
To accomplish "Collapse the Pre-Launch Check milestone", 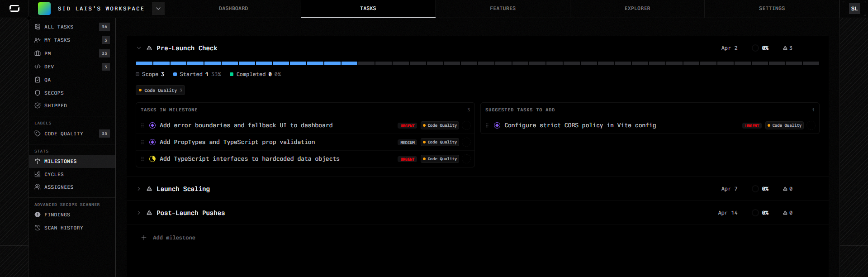I will click(139, 48).
